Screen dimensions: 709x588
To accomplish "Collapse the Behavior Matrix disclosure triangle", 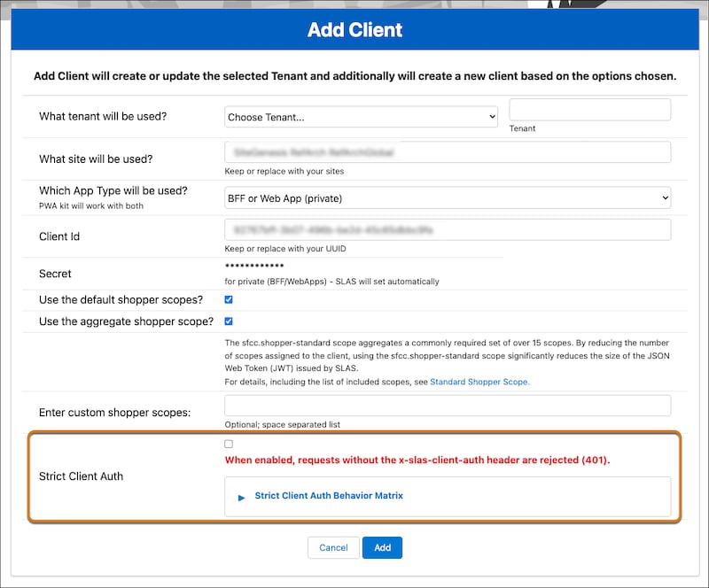I will pos(240,497).
